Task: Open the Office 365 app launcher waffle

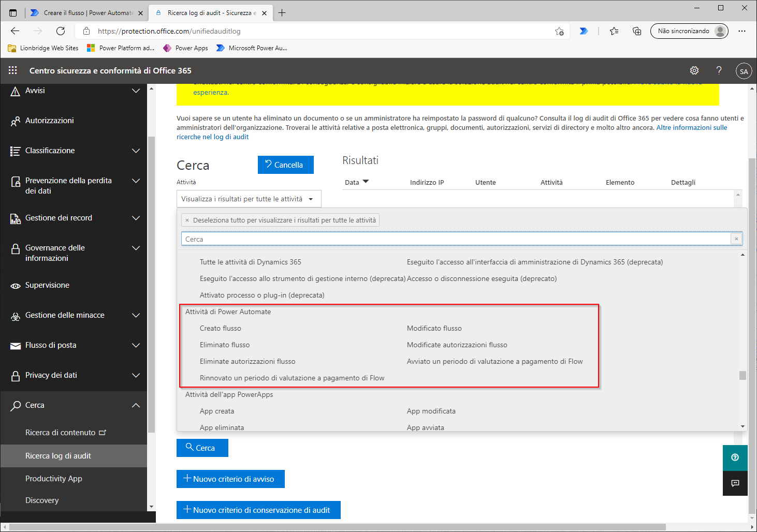Action: 13,70
